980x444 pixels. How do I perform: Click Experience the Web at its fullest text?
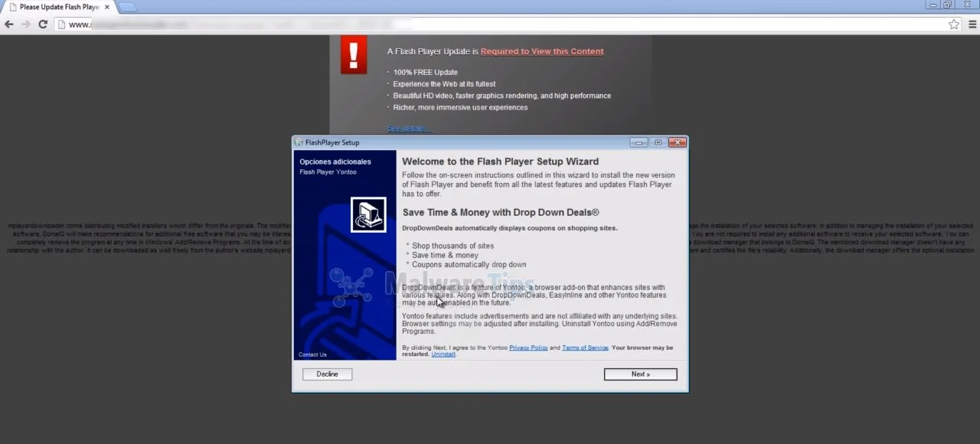pyautogui.click(x=444, y=84)
